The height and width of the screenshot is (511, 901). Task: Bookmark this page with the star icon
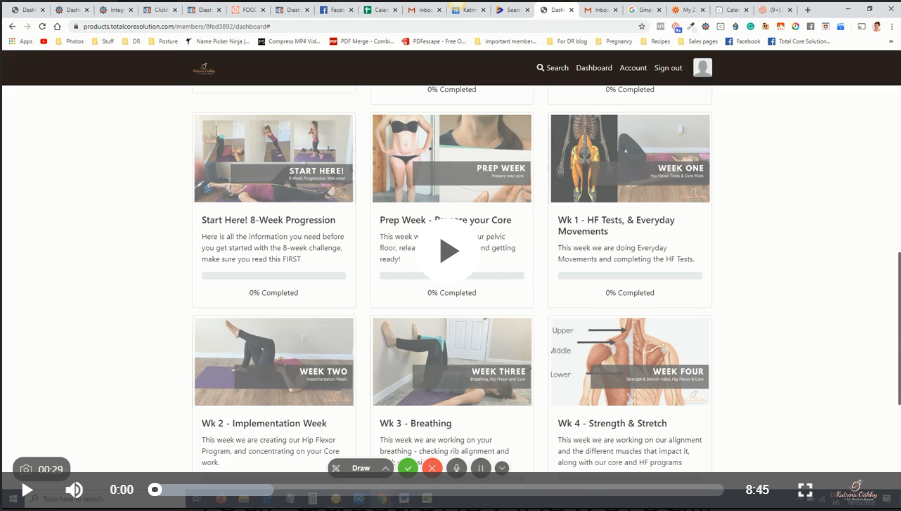coord(642,26)
